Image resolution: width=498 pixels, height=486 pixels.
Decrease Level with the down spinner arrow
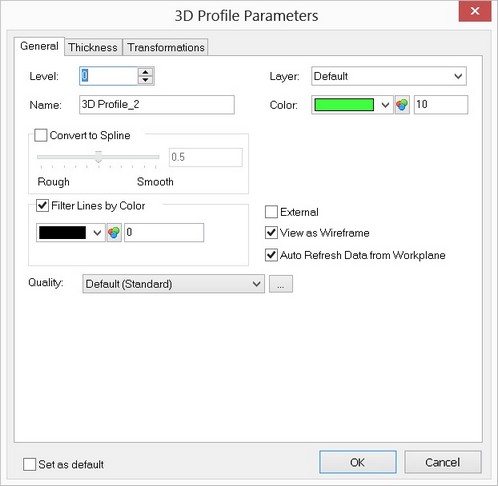tap(145, 80)
